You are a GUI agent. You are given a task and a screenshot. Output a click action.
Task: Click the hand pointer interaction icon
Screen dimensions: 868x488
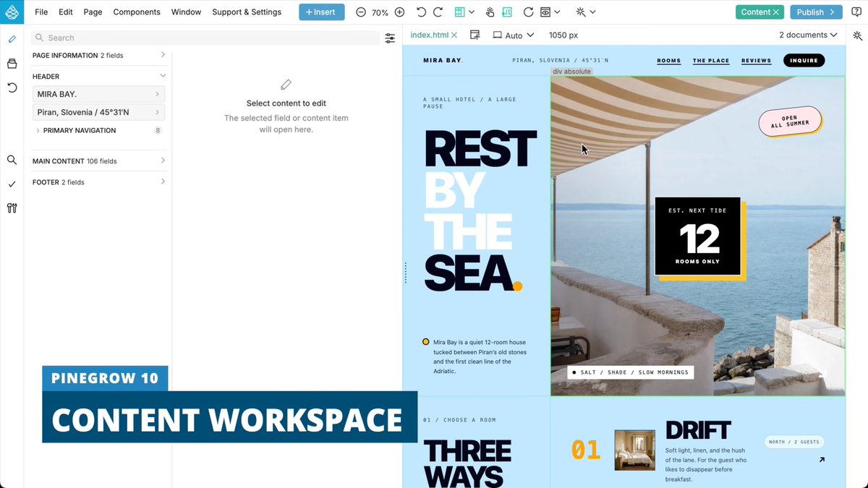pos(490,12)
